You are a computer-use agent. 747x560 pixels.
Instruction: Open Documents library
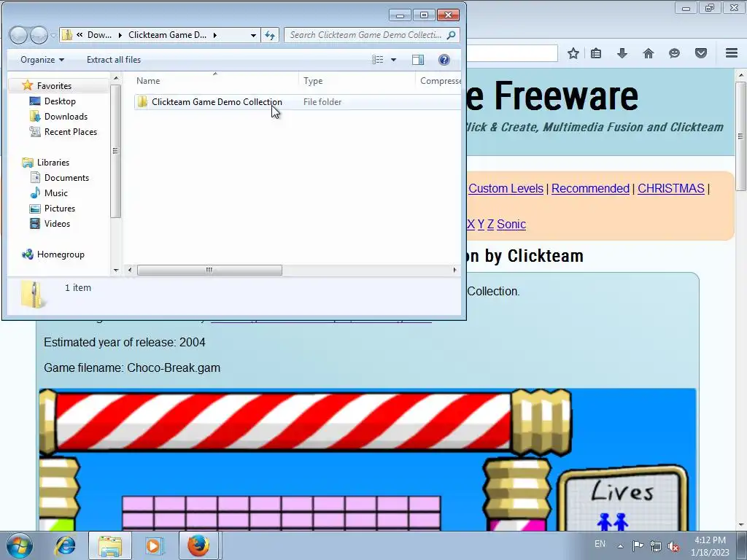tap(66, 178)
